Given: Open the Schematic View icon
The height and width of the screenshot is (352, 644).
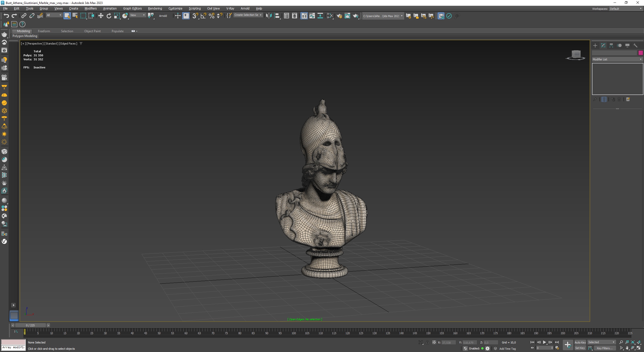Looking at the screenshot, I should tap(320, 16).
